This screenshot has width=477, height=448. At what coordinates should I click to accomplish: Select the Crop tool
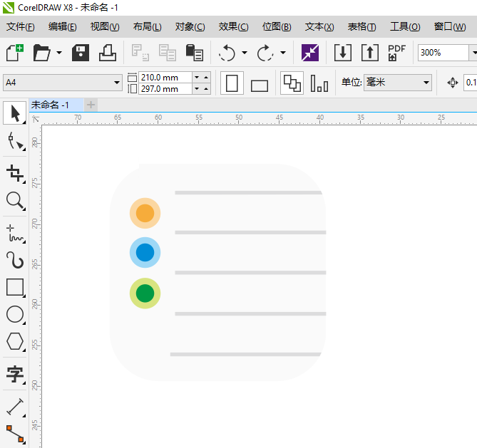[15, 172]
